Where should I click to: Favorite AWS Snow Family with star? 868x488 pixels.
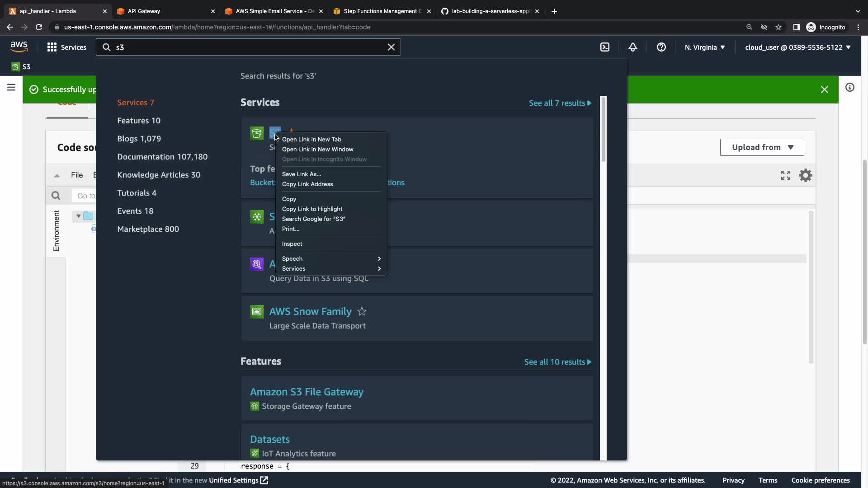pos(362,311)
